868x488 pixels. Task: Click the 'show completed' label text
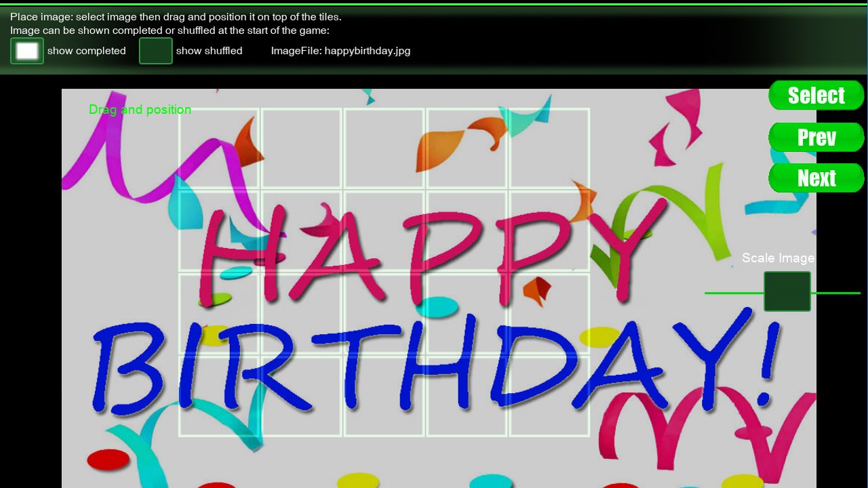[87, 51]
